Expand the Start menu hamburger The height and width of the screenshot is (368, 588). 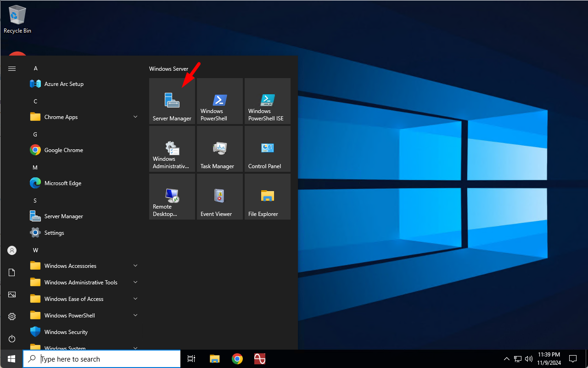point(12,68)
